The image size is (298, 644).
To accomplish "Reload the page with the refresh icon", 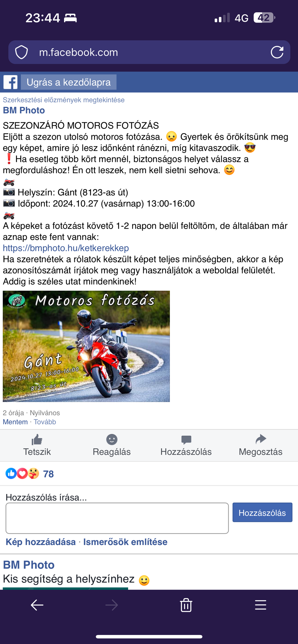I will tap(277, 52).
